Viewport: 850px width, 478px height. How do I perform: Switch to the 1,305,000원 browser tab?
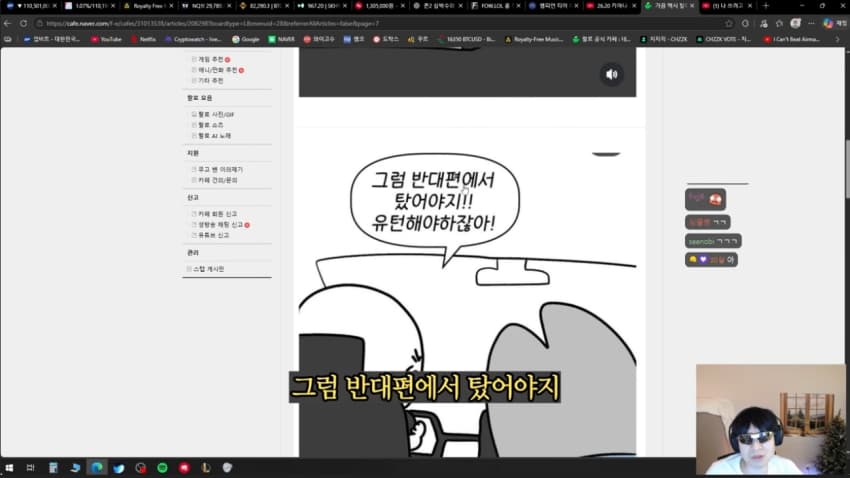[x=379, y=5]
